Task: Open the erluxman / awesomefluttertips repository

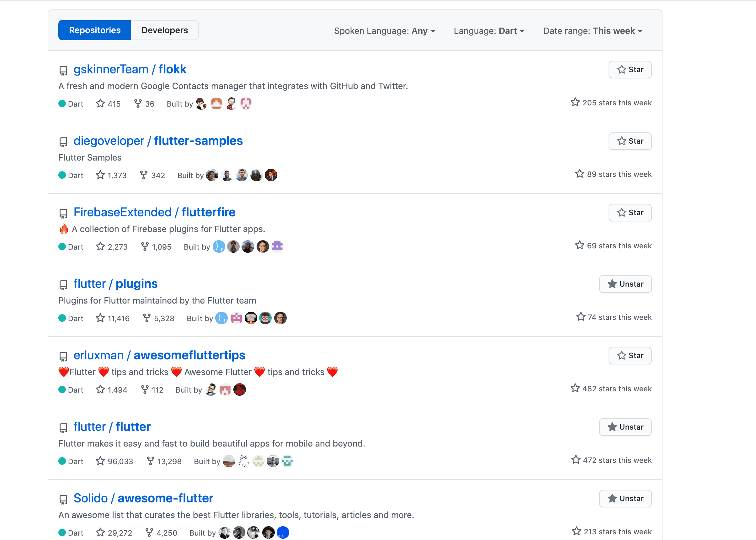Action: tap(159, 355)
